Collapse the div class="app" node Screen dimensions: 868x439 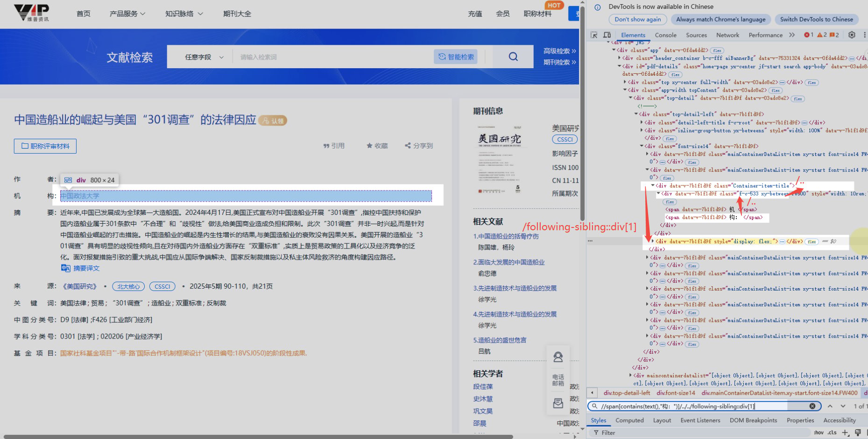click(x=614, y=50)
